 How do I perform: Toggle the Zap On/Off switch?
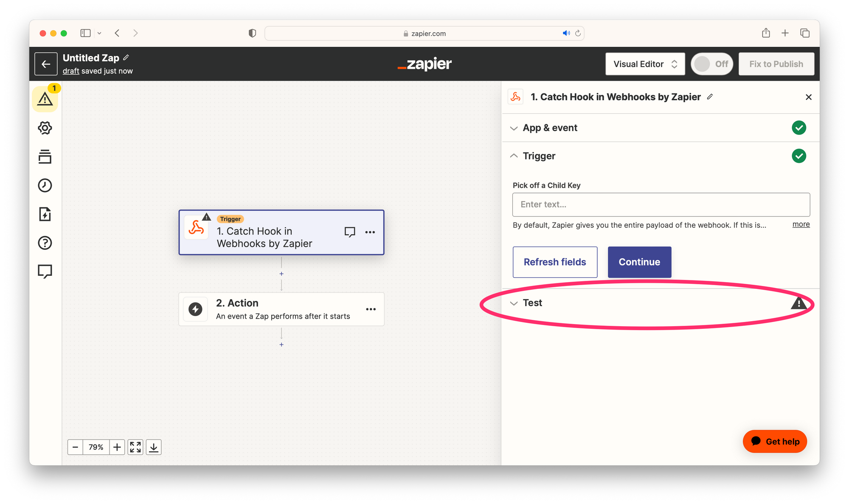pyautogui.click(x=712, y=64)
